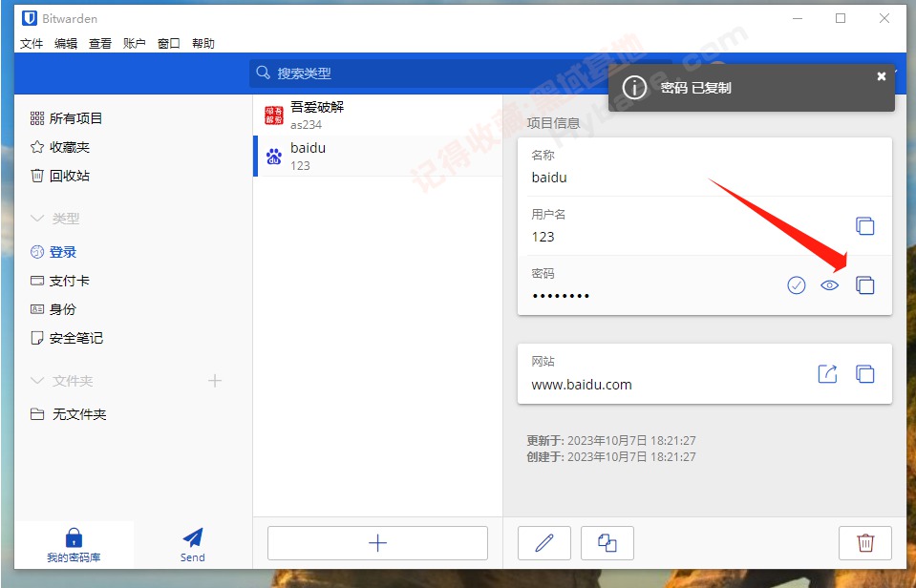
Task: Delete the baidu item with trash button
Action: pos(865,543)
